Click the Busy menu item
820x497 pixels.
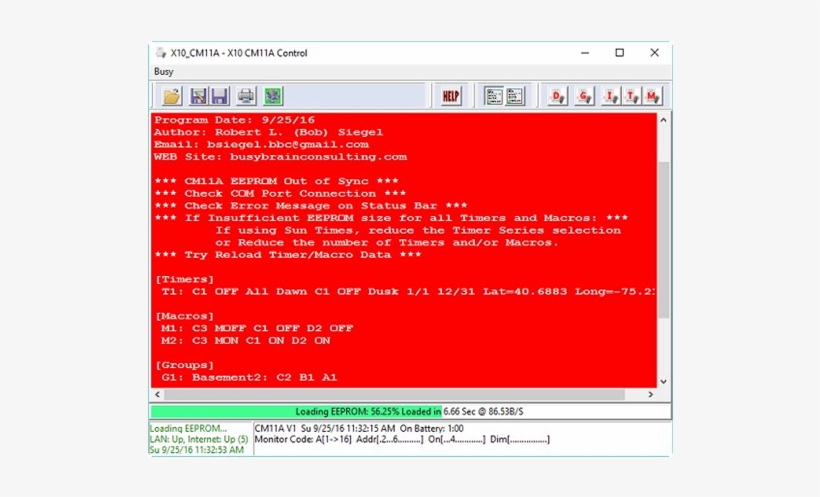tap(164, 72)
